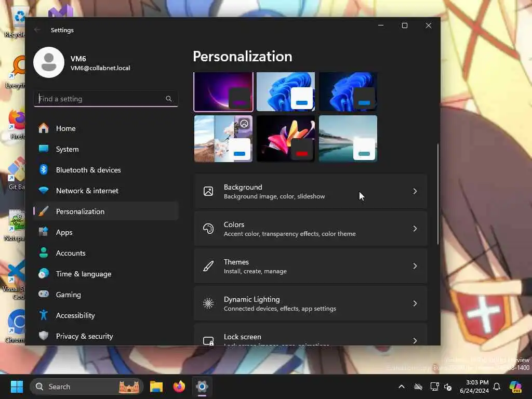Click the Accounts person icon

point(44,253)
